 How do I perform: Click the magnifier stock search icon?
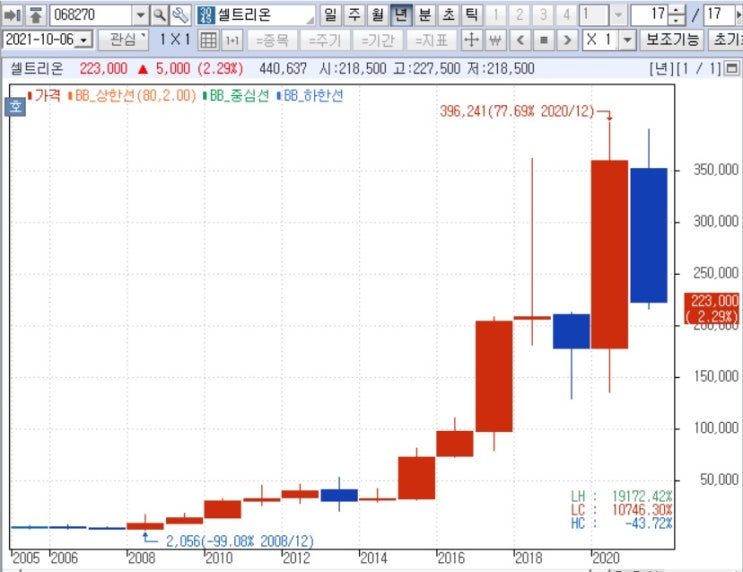(x=160, y=15)
